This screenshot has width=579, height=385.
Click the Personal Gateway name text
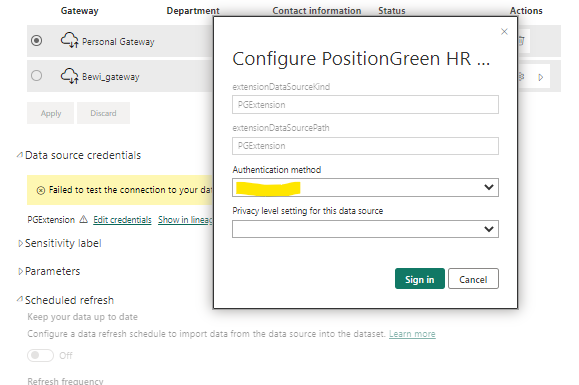point(118,42)
